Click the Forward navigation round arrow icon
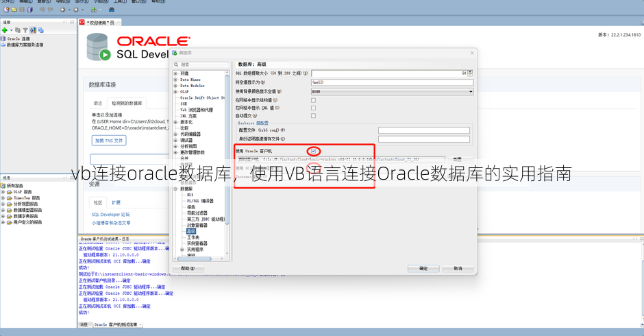This screenshot has height=336, width=644. 75,10
